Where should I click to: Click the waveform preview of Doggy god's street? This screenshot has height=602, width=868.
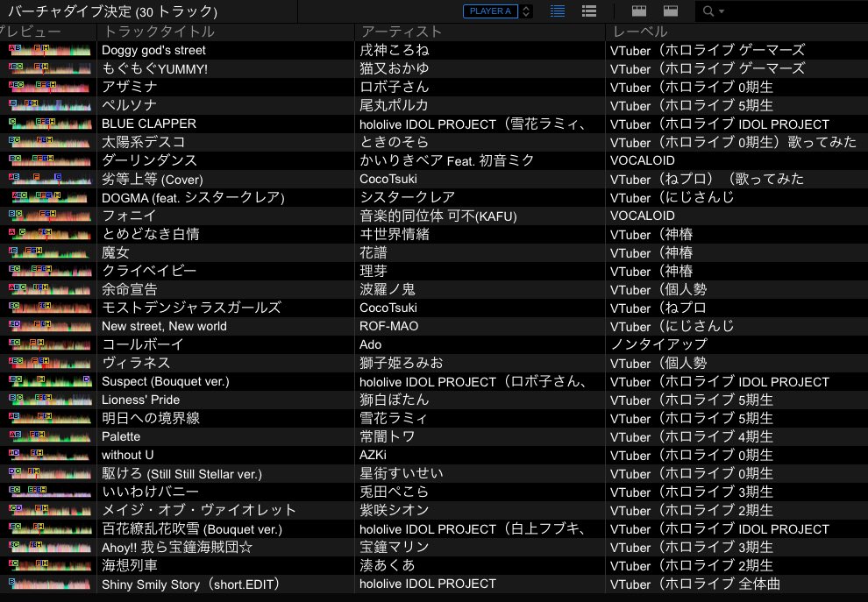[49, 50]
